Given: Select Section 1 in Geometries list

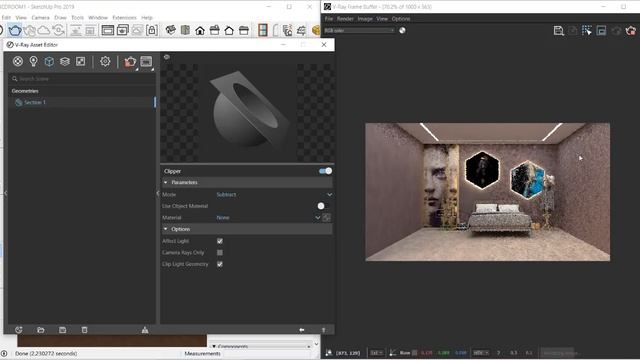Looking at the screenshot, I should [x=81, y=102].
